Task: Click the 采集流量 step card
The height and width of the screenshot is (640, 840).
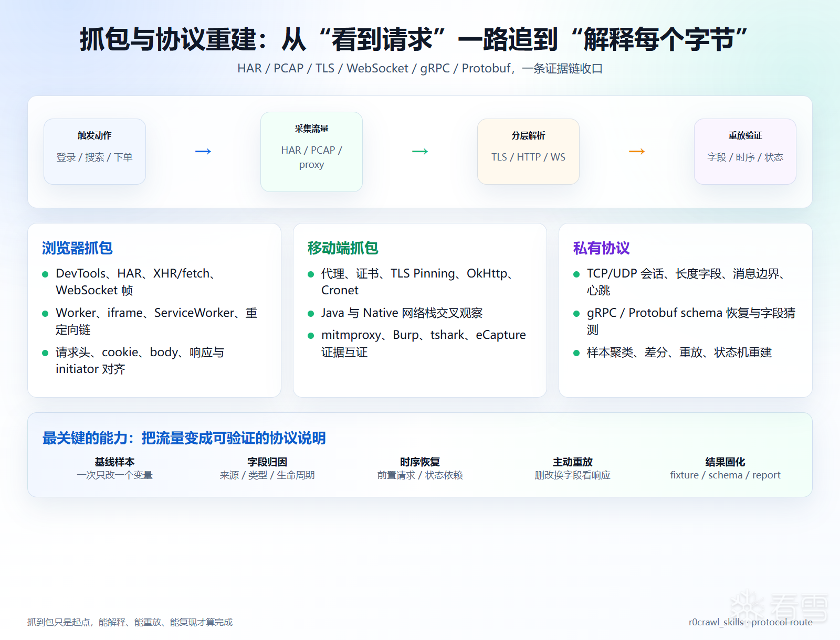Action: tap(311, 152)
